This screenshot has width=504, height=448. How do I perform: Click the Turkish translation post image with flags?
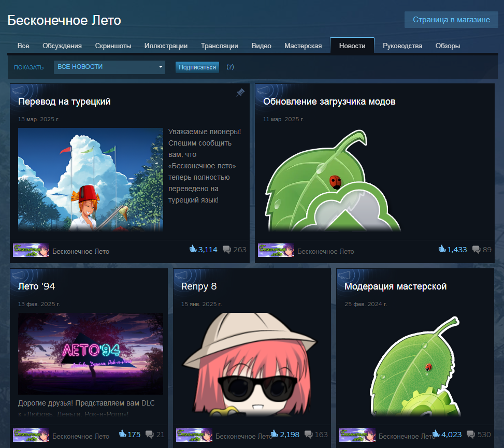(x=91, y=179)
